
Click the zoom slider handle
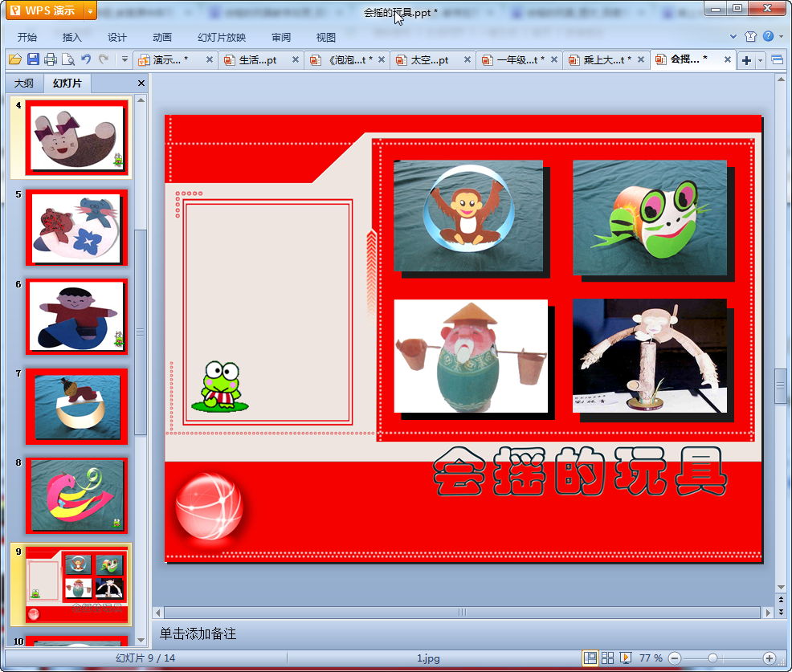712,658
